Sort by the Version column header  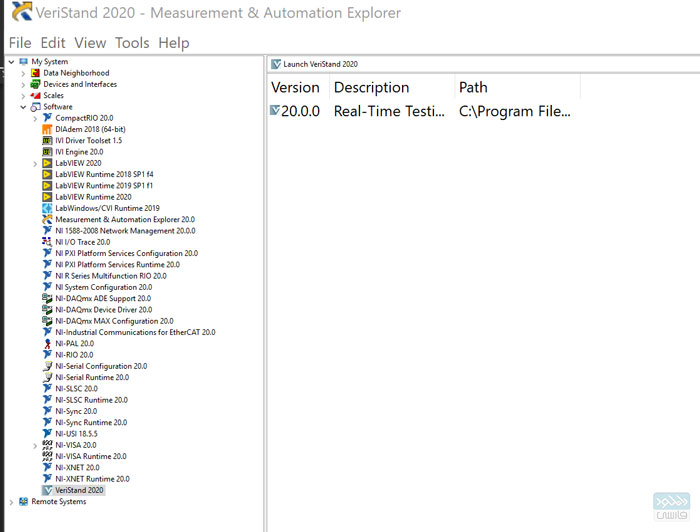pyautogui.click(x=295, y=87)
